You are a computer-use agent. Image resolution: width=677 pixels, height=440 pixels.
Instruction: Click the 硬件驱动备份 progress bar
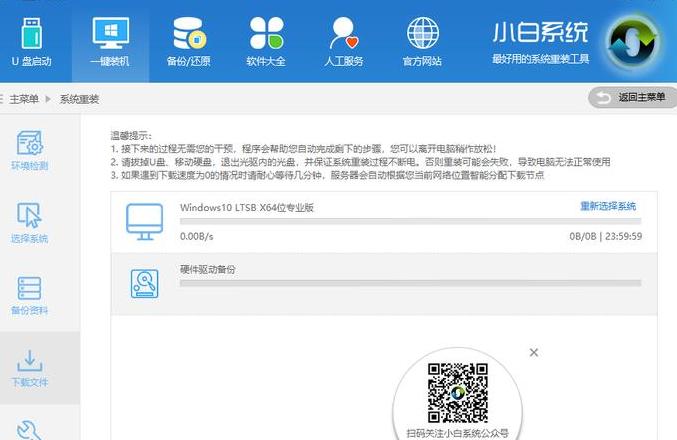tap(411, 283)
